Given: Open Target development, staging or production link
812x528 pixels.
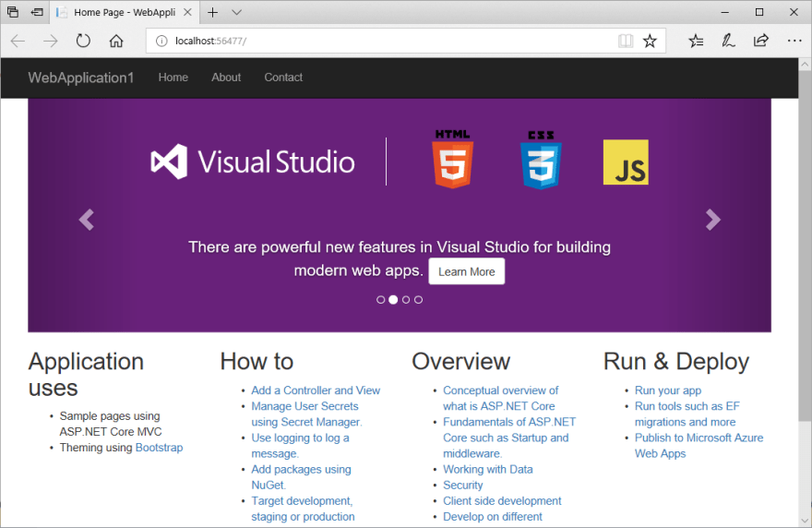Looking at the screenshot, I should click(x=303, y=509).
